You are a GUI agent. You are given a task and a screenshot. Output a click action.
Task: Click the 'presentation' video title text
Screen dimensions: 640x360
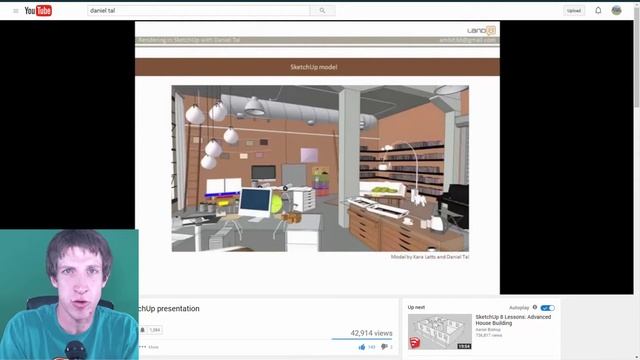click(x=178, y=309)
